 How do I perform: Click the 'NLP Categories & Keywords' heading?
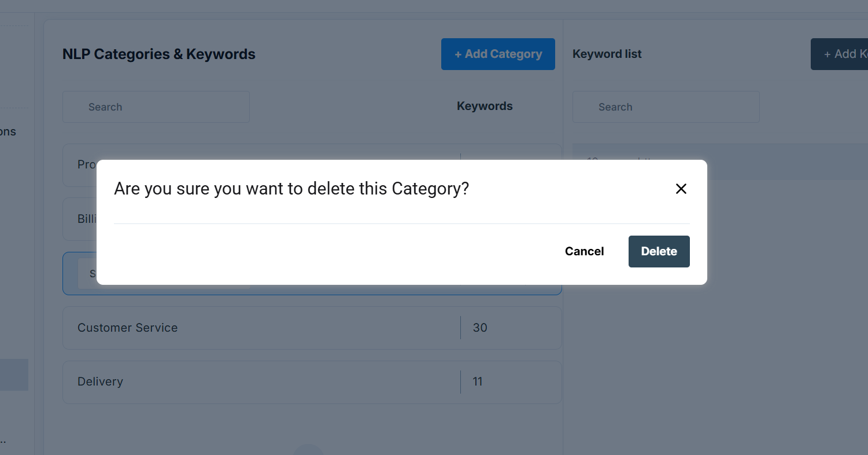[x=159, y=54]
